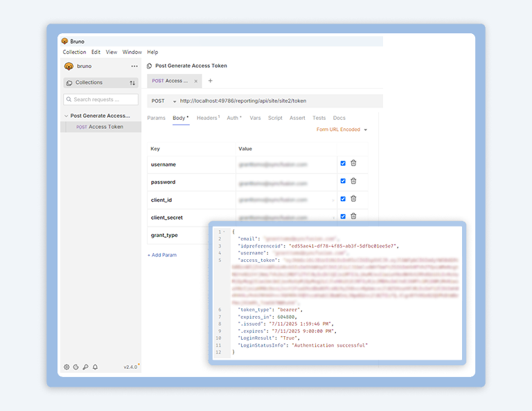The height and width of the screenshot is (411, 532).
Task: Open the cookies icon at sidebar bottom
Action: (x=76, y=367)
